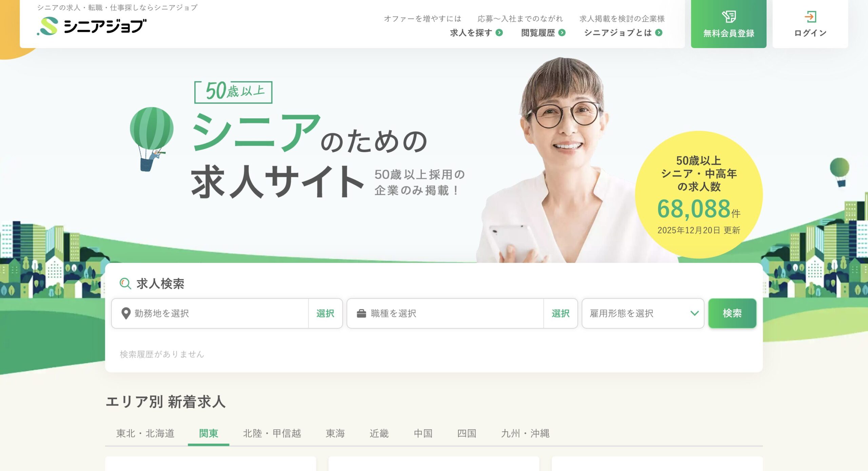This screenshot has height=471, width=868.
Task: Click the green arrow beside 閲覧履歴
Action: click(562, 33)
